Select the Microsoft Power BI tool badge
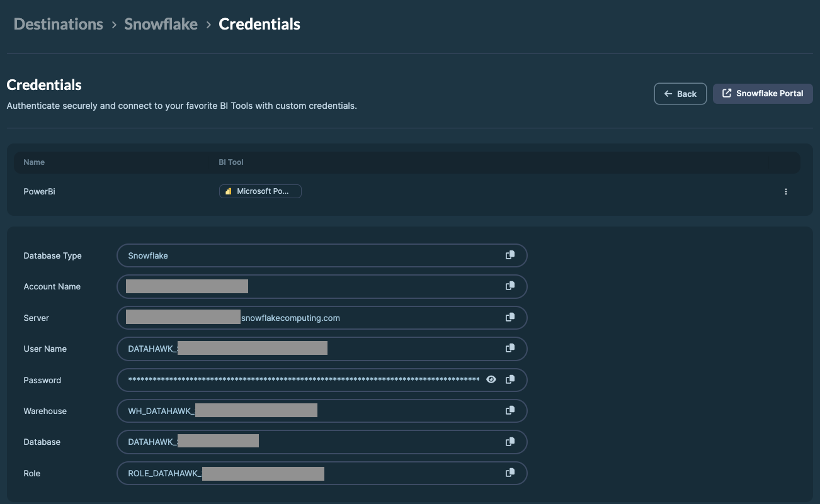This screenshot has width=820, height=504. tap(260, 191)
